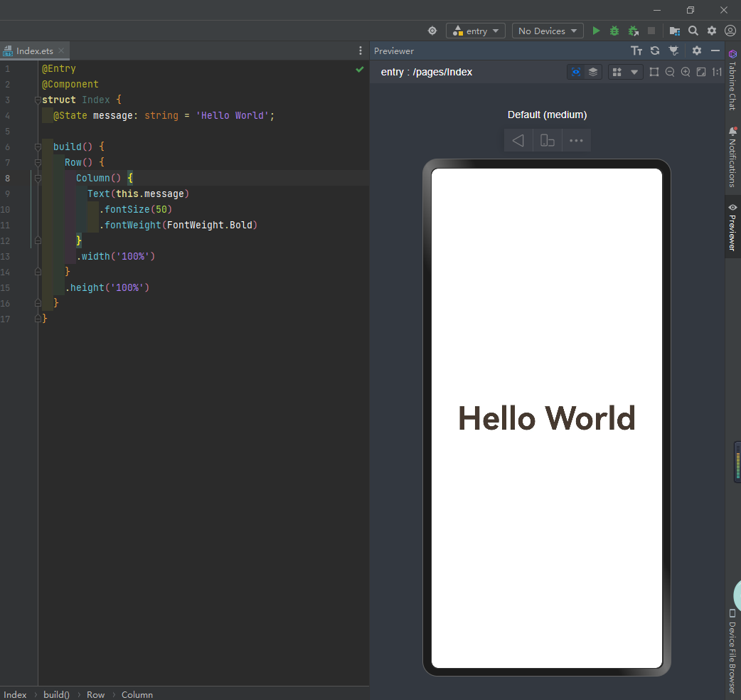Fit preview to screen icon
741x700 pixels.
pyautogui.click(x=701, y=72)
